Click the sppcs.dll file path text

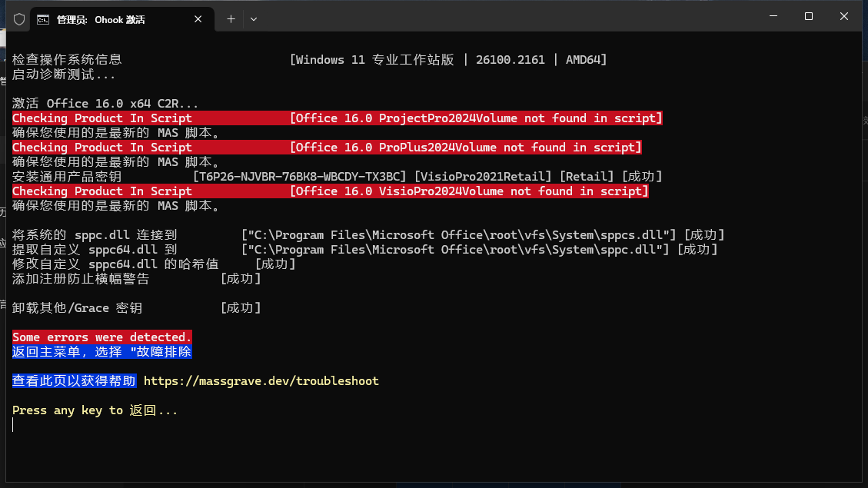[x=458, y=234]
